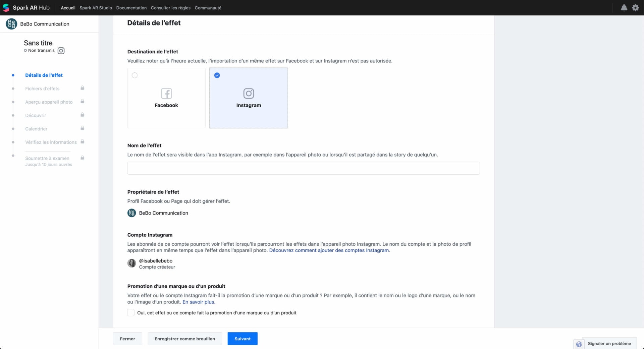The image size is (644, 349).
Task: Click BeBo Communication owner name text
Action: 164,213
